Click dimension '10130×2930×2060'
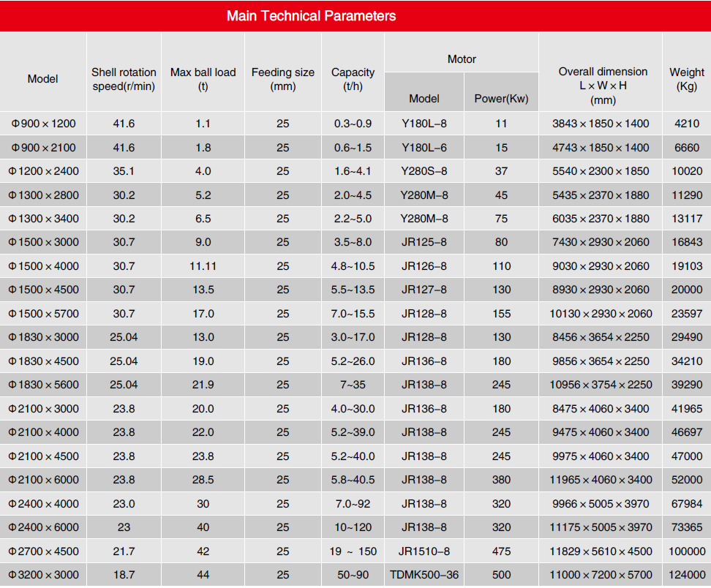The height and width of the screenshot is (588, 711). pos(601,313)
